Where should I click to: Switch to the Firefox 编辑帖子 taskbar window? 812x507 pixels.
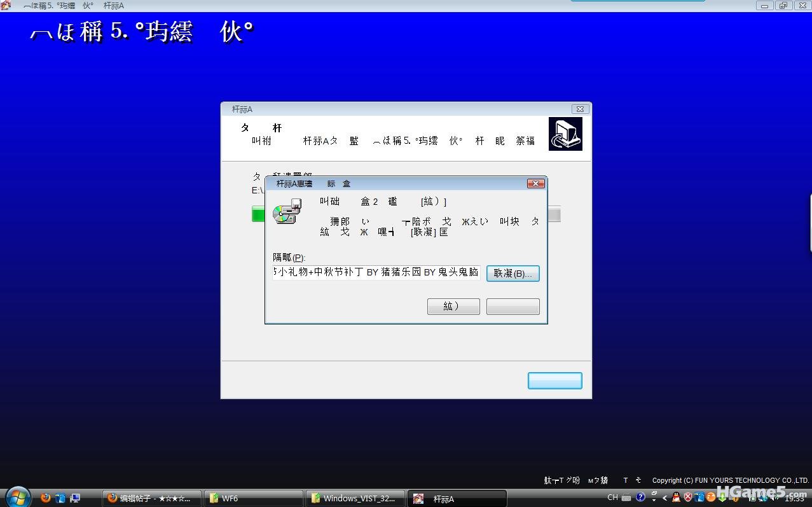click(x=152, y=498)
